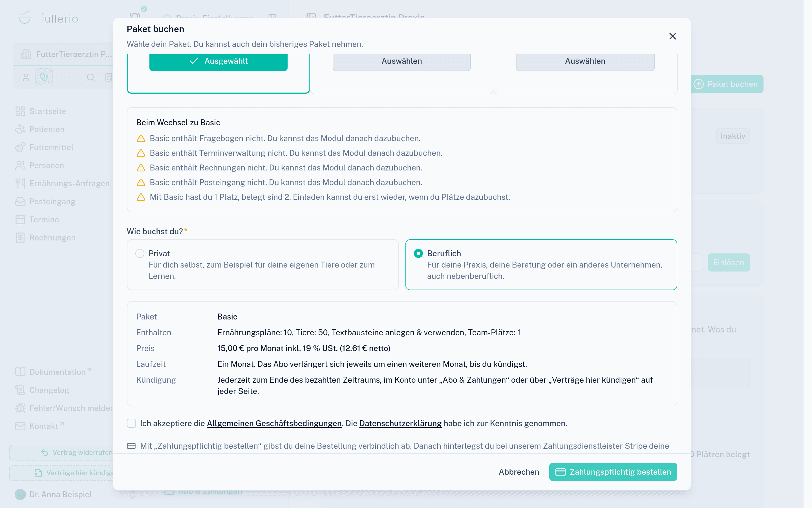Click the Einlösen button behind the dialog
This screenshot has width=812, height=508.
coord(729,262)
